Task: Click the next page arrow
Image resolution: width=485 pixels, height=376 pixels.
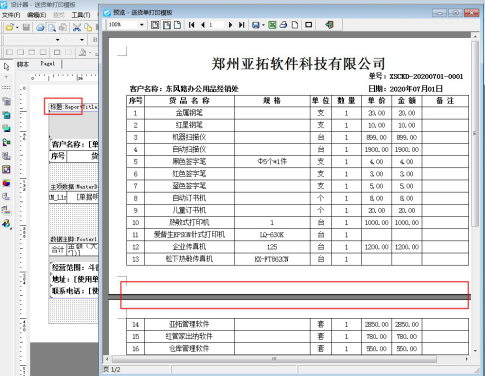Action: tap(230, 25)
